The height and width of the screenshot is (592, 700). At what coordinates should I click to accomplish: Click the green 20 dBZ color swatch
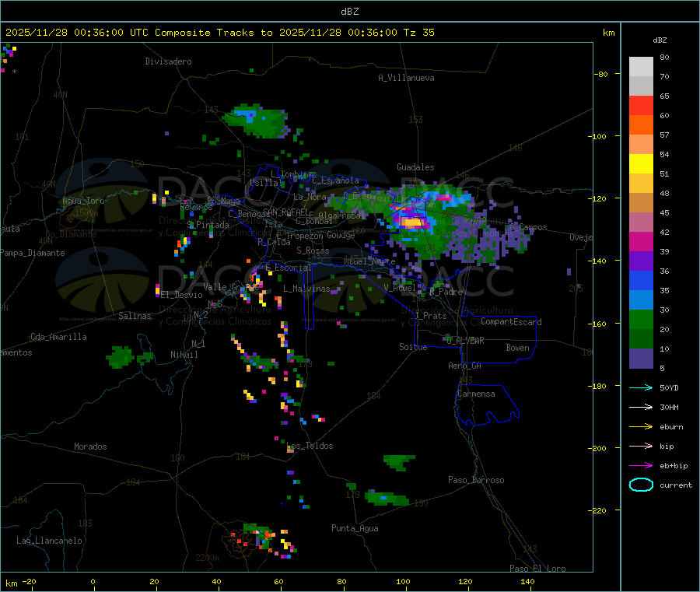point(641,319)
